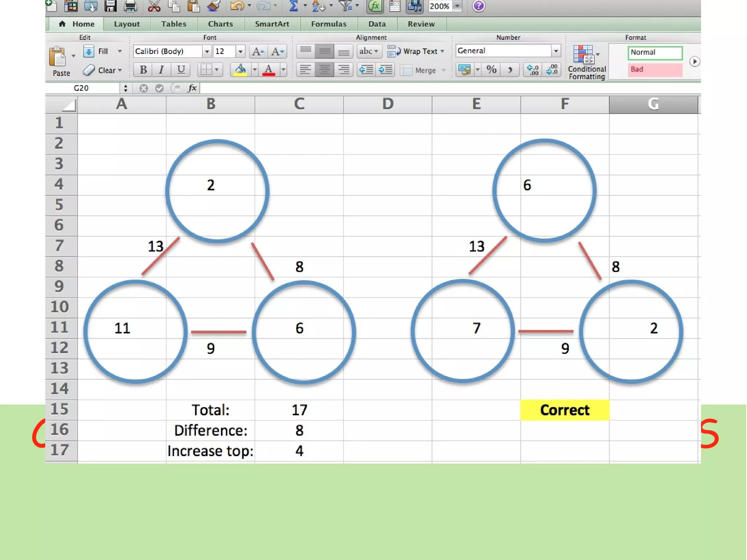Switch to the Charts tab

(x=220, y=24)
